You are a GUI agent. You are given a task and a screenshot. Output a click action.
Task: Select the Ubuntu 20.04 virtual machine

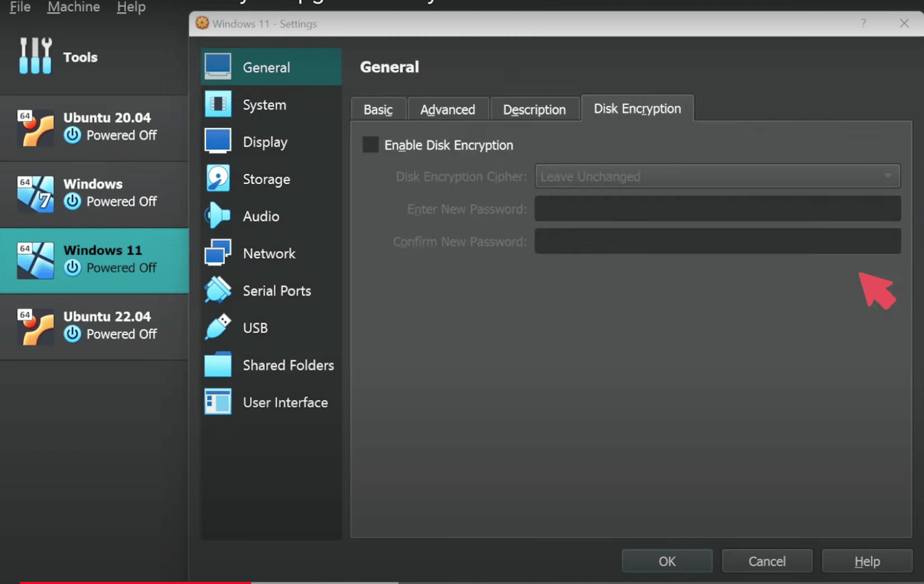coord(94,126)
